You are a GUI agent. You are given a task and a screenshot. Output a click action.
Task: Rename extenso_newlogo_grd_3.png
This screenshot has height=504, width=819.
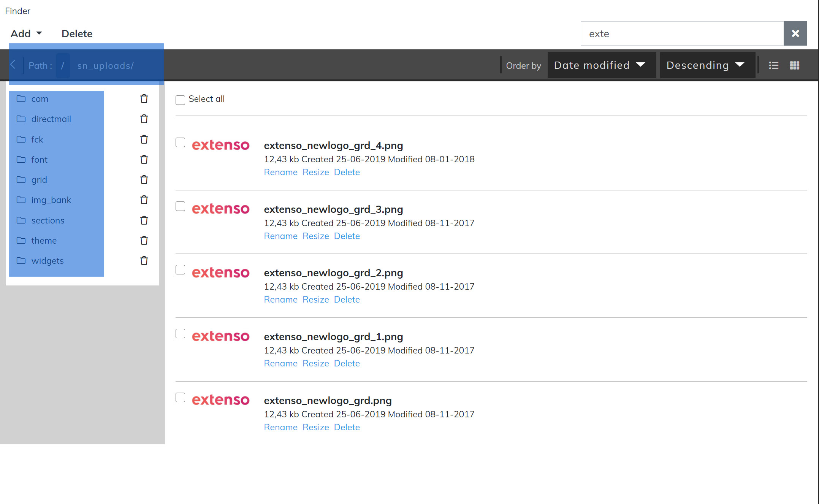coord(280,236)
